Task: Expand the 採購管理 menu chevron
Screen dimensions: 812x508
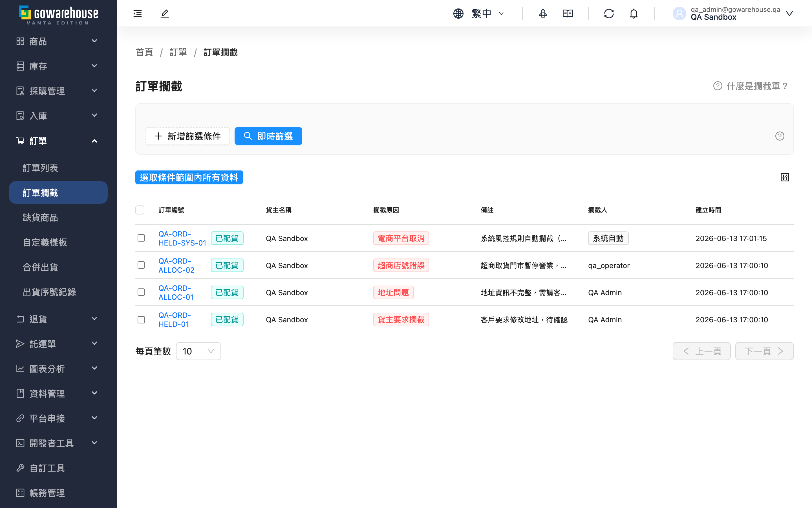Action: pyautogui.click(x=95, y=90)
